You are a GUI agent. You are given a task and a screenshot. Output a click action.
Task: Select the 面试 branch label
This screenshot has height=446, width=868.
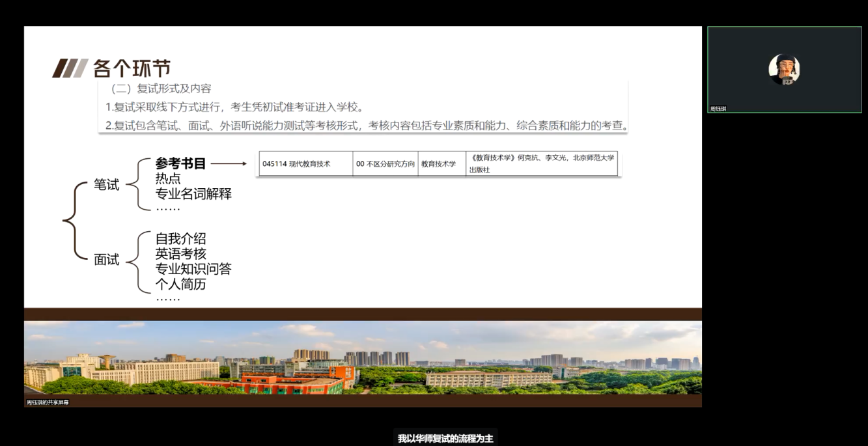[107, 260]
